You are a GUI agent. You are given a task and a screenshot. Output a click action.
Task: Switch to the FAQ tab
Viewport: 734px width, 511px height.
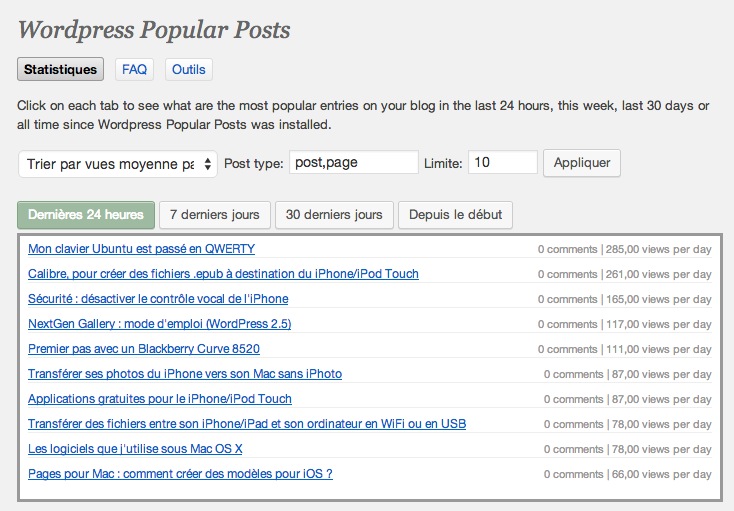click(x=134, y=70)
